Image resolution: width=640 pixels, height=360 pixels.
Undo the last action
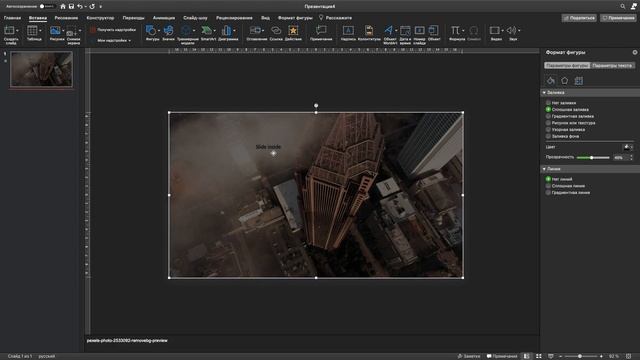click(x=80, y=7)
